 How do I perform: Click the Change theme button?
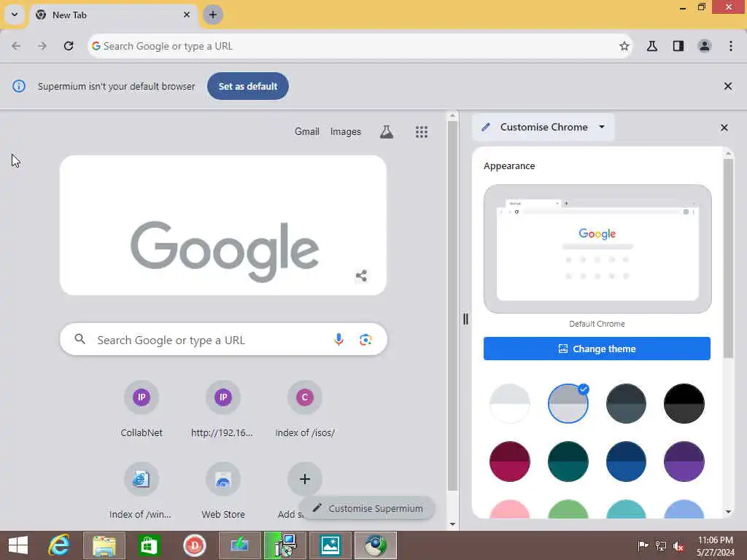(x=597, y=349)
